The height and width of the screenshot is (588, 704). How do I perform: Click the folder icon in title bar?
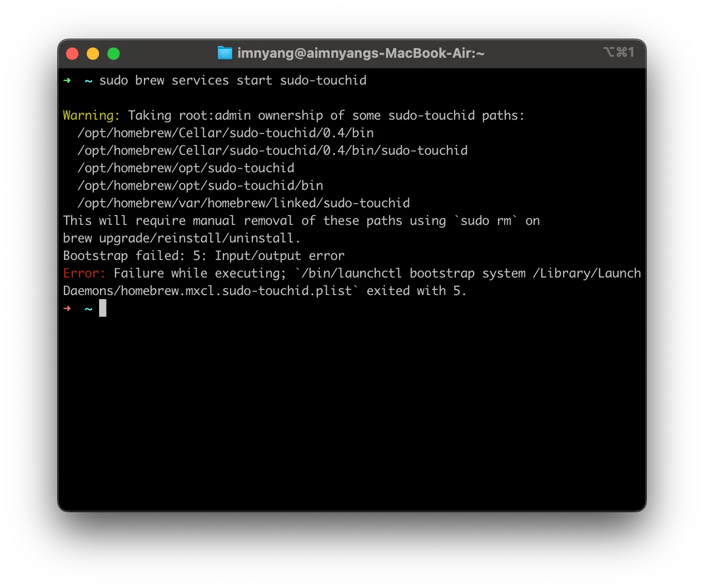pyautogui.click(x=225, y=53)
